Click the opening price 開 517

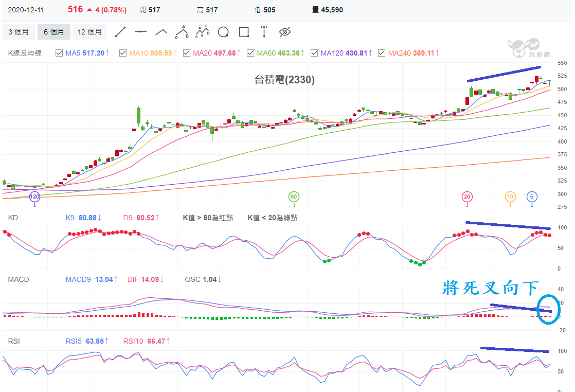[x=150, y=10]
